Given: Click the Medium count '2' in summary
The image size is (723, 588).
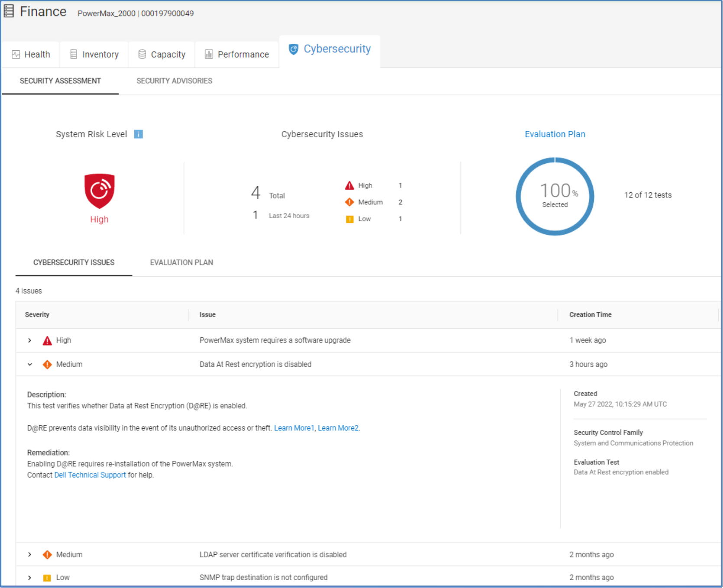Looking at the screenshot, I should [x=400, y=202].
